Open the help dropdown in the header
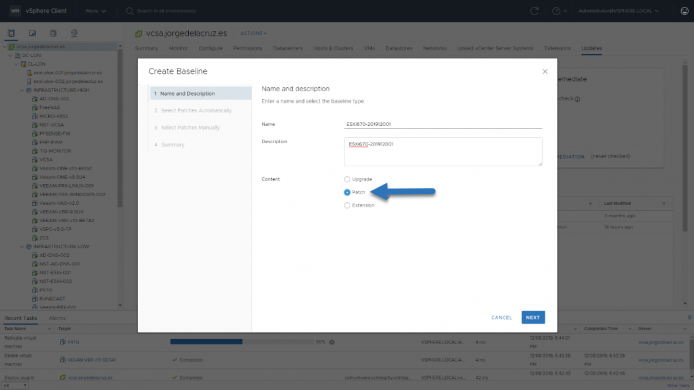The height and width of the screenshot is (390, 694). click(x=559, y=11)
